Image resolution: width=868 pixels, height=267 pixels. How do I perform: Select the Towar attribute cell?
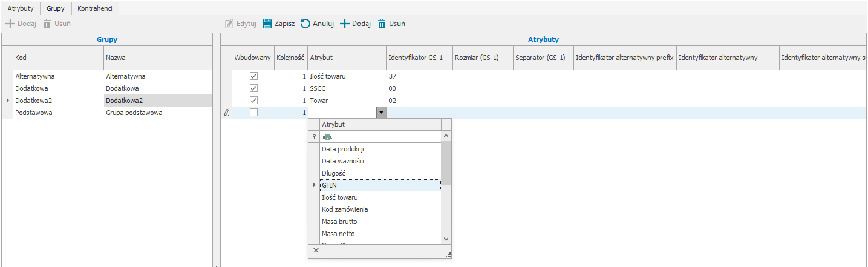coord(347,101)
